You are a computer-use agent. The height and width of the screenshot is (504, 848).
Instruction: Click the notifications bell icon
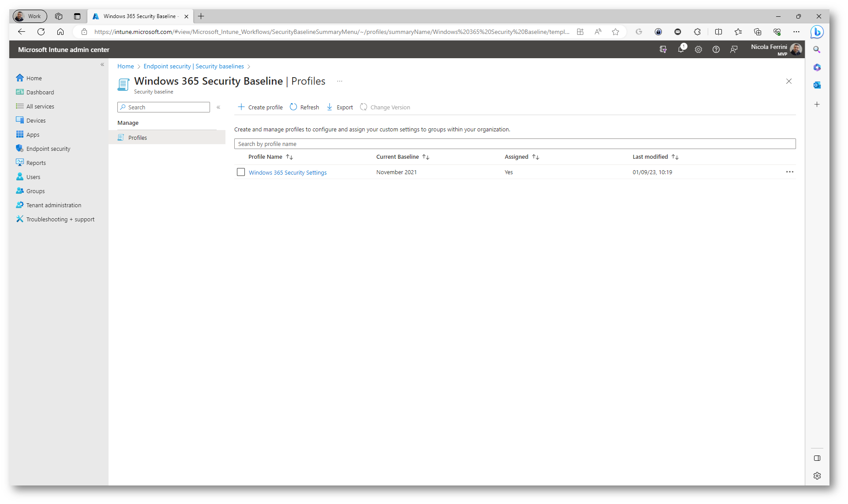pyautogui.click(x=681, y=49)
